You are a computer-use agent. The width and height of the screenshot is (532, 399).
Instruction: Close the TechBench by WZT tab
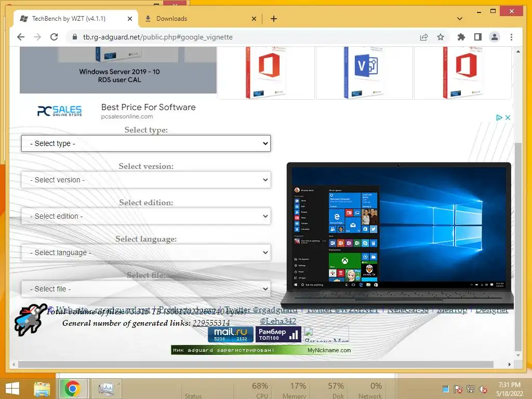[129, 19]
